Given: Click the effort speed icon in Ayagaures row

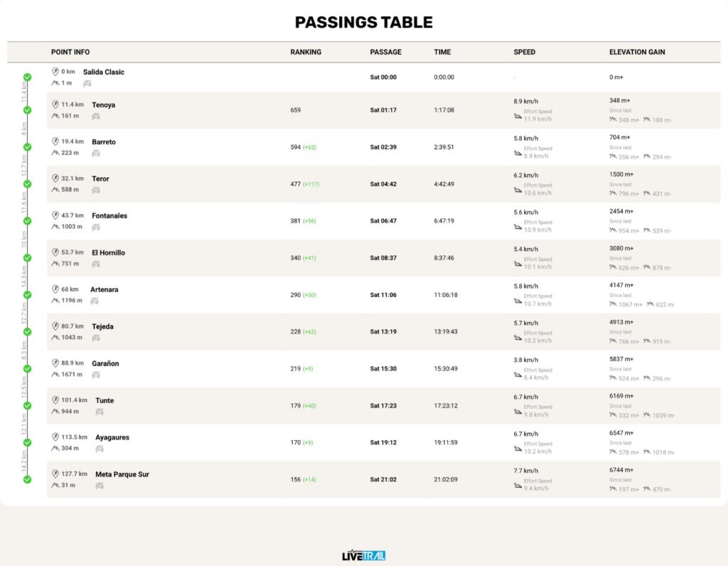Looking at the screenshot, I should point(518,449).
